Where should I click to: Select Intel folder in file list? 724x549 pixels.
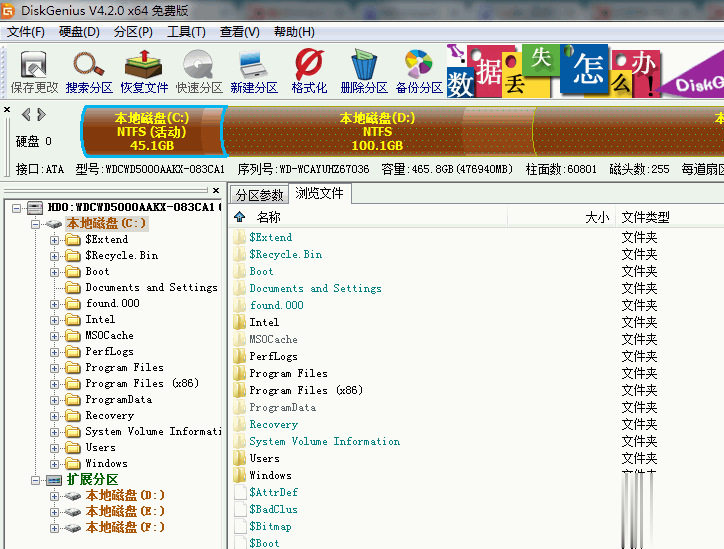pyautogui.click(x=264, y=322)
